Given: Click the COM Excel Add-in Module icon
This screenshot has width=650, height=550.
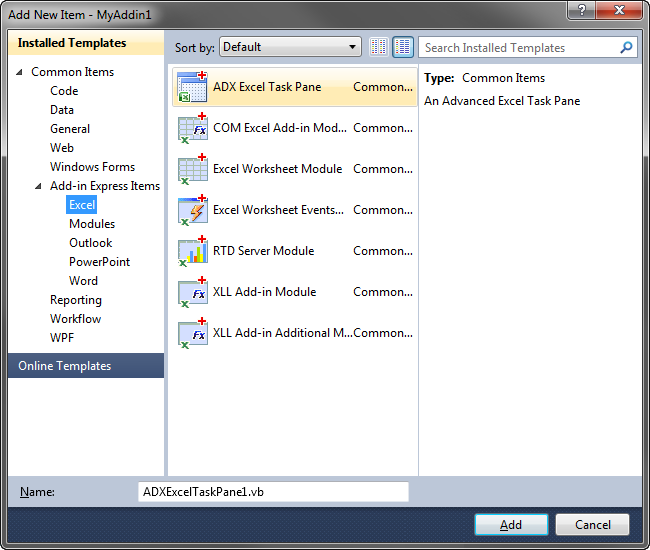Looking at the screenshot, I should coord(192,128).
